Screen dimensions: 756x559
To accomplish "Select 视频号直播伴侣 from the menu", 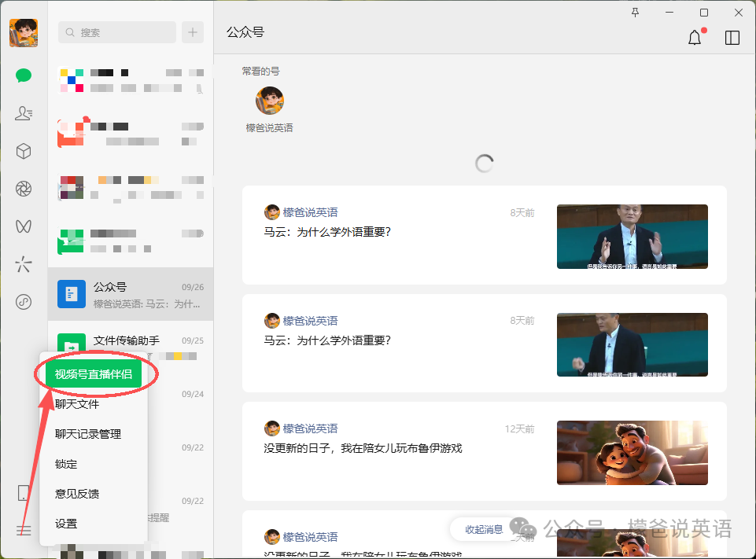I will [x=94, y=373].
